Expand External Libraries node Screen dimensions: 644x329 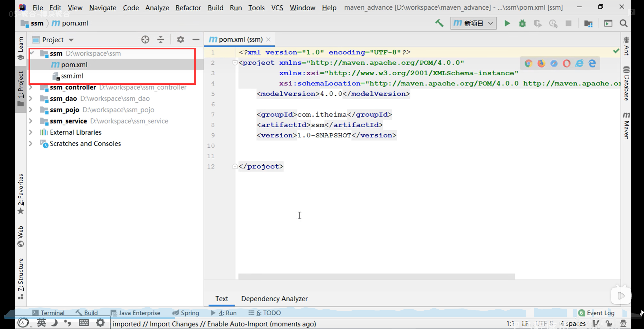pyautogui.click(x=31, y=132)
